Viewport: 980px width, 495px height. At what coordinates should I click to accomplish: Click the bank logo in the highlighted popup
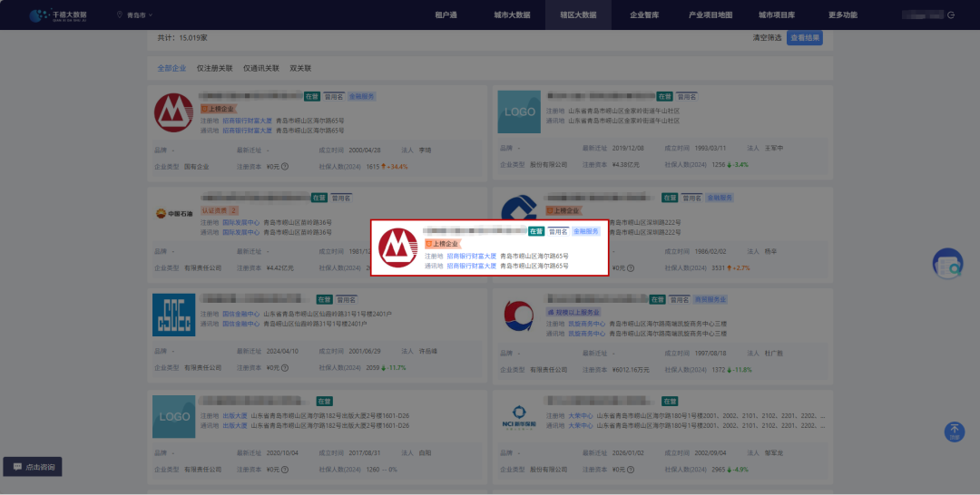click(x=398, y=247)
